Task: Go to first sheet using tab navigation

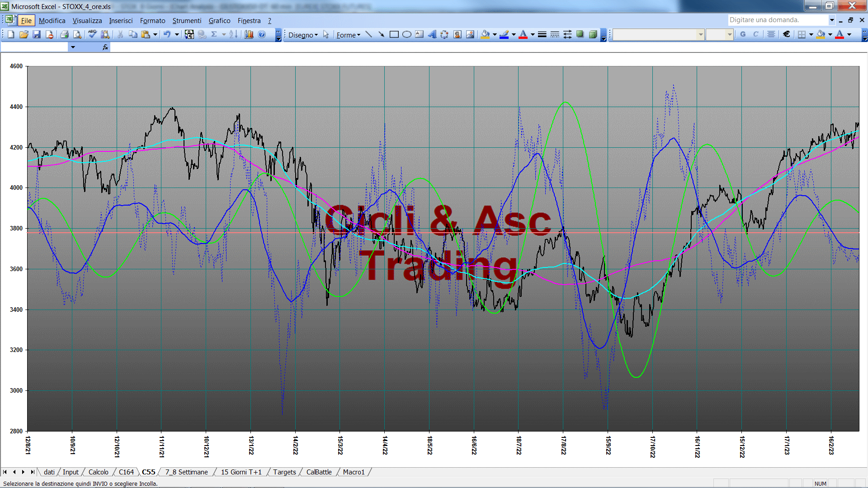Action: pyautogui.click(x=5, y=472)
